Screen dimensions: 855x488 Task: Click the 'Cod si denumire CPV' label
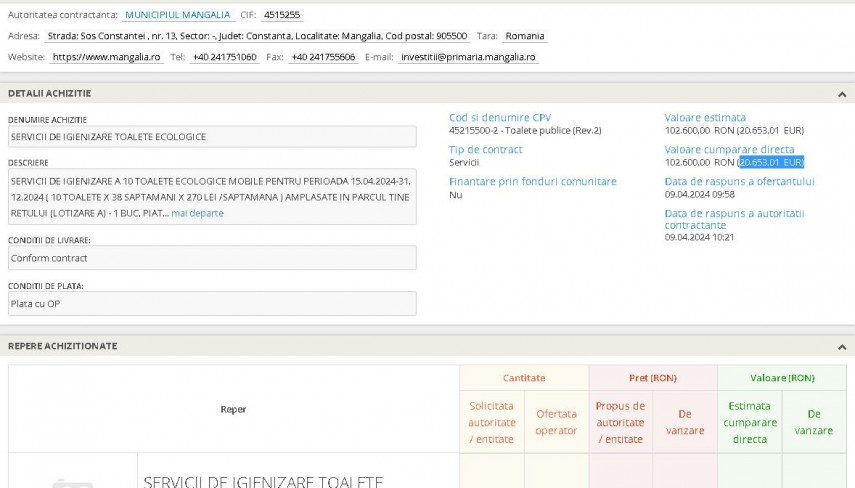tap(499, 117)
